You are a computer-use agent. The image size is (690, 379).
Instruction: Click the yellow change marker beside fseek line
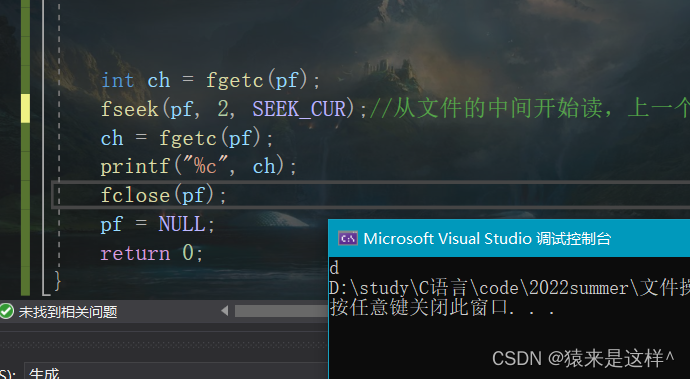(26, 108)
